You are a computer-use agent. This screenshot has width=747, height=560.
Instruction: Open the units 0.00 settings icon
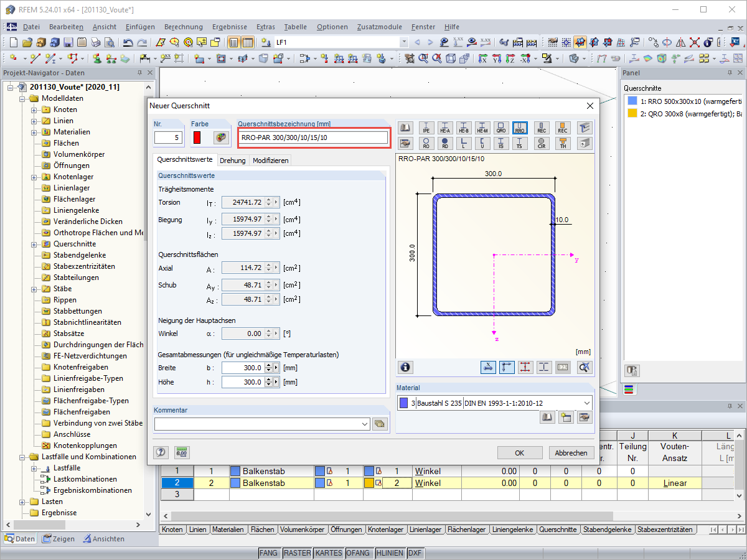(x=182, y=452)
